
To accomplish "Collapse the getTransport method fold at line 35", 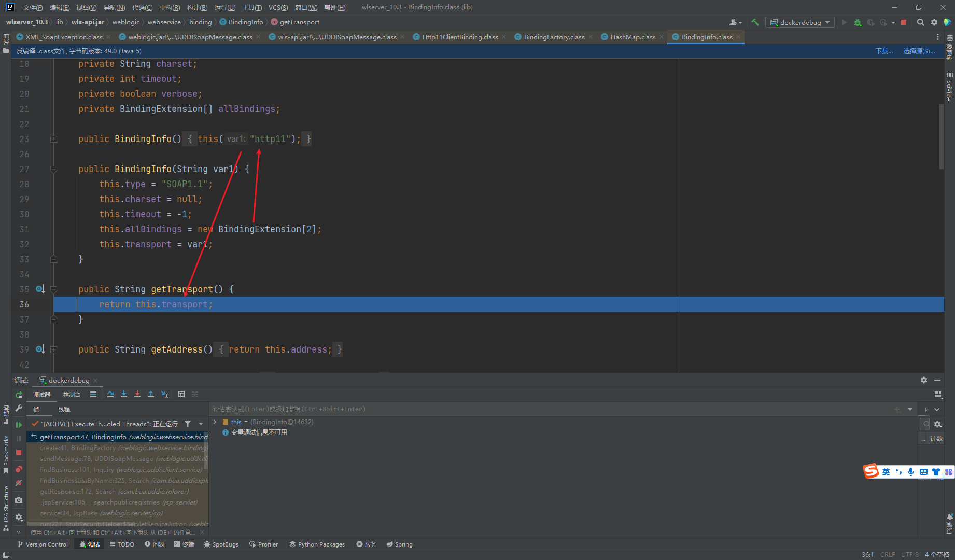I will tap(53, 289).
